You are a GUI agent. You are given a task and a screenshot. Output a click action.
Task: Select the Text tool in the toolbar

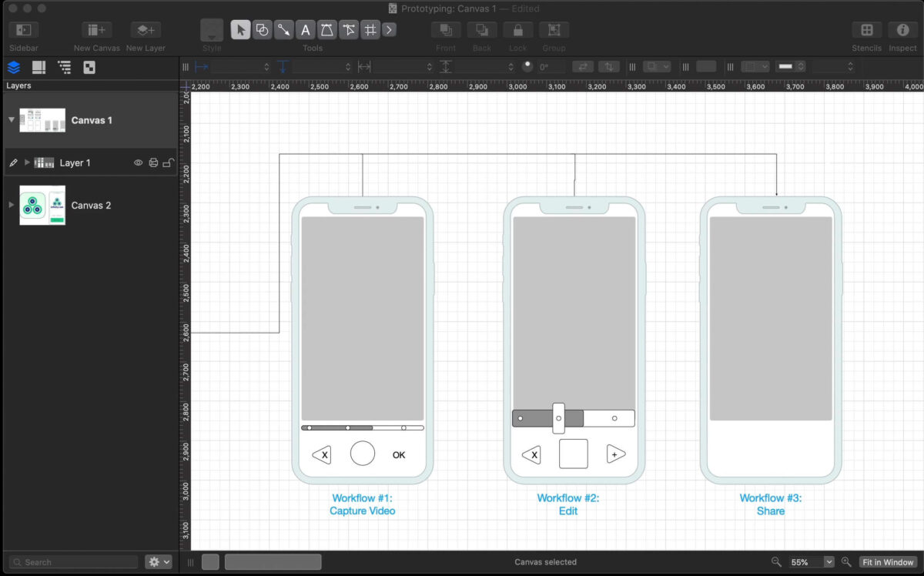pos(305,29)
